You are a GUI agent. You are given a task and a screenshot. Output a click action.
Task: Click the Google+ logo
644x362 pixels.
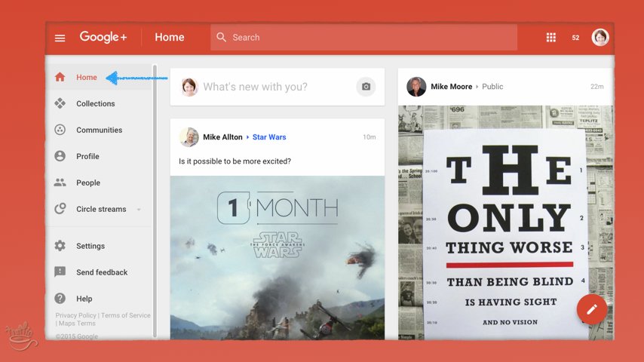[103, 37]
